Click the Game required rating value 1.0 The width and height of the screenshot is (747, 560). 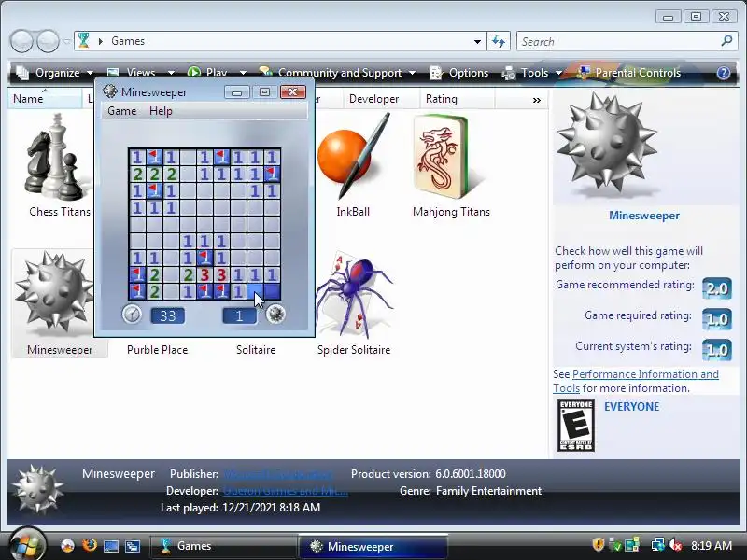(x=716, y=319)
